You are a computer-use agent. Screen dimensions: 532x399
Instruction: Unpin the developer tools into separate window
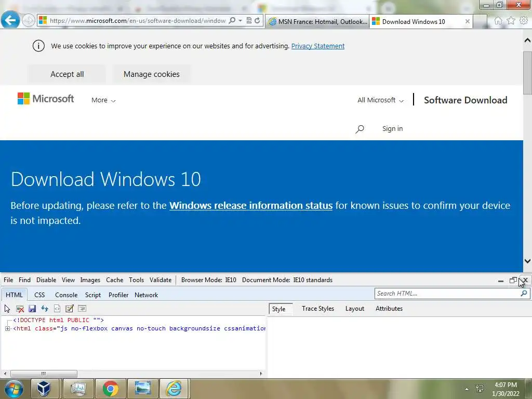[x=513, y=280]
